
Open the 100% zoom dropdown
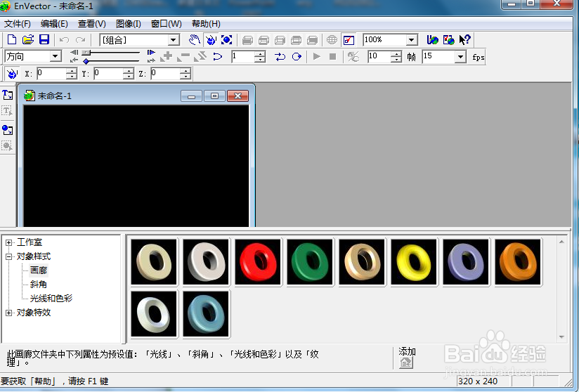coord(411,40)
